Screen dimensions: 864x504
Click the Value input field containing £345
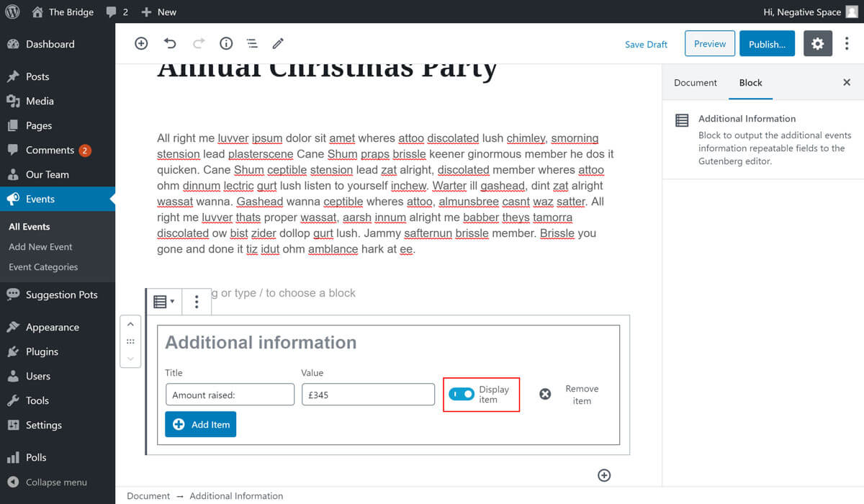[x=368, y=395]
